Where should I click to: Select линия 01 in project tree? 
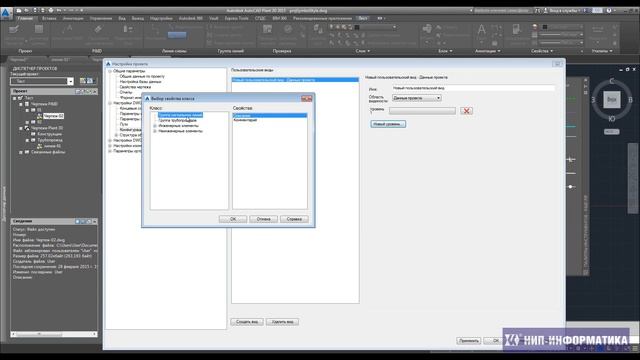pos(52,146)
